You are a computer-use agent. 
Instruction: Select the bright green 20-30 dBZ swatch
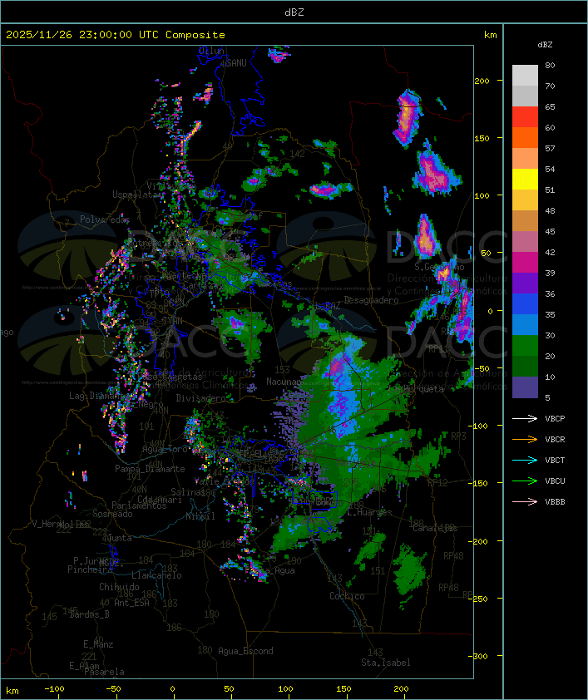[525, 345]
